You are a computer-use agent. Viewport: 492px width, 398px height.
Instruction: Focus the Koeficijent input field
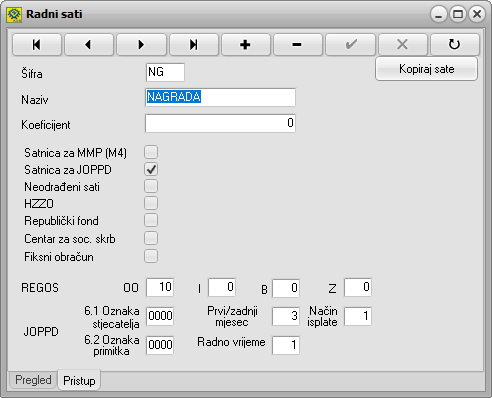(x=220, y=123)
